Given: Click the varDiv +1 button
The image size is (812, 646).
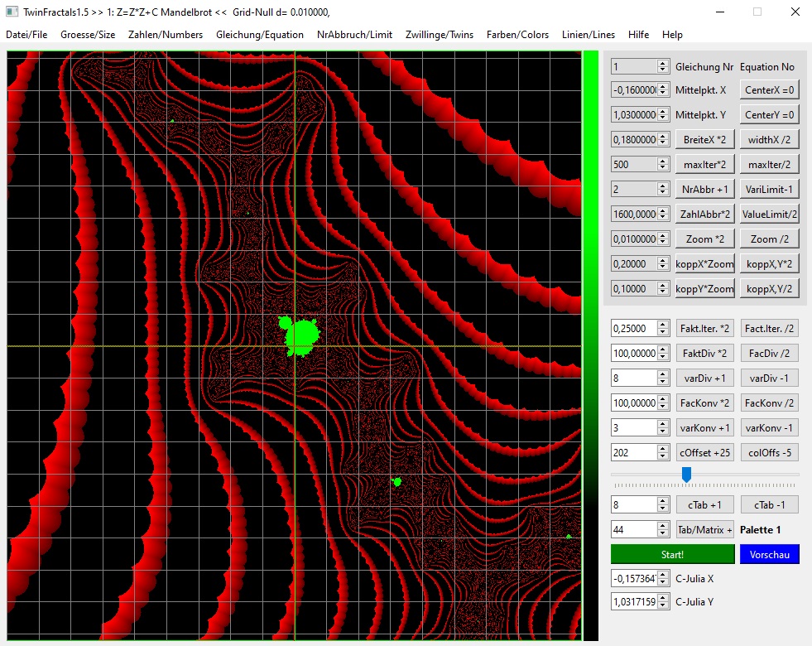Looking at the screenshot, I should pos(704,378).
